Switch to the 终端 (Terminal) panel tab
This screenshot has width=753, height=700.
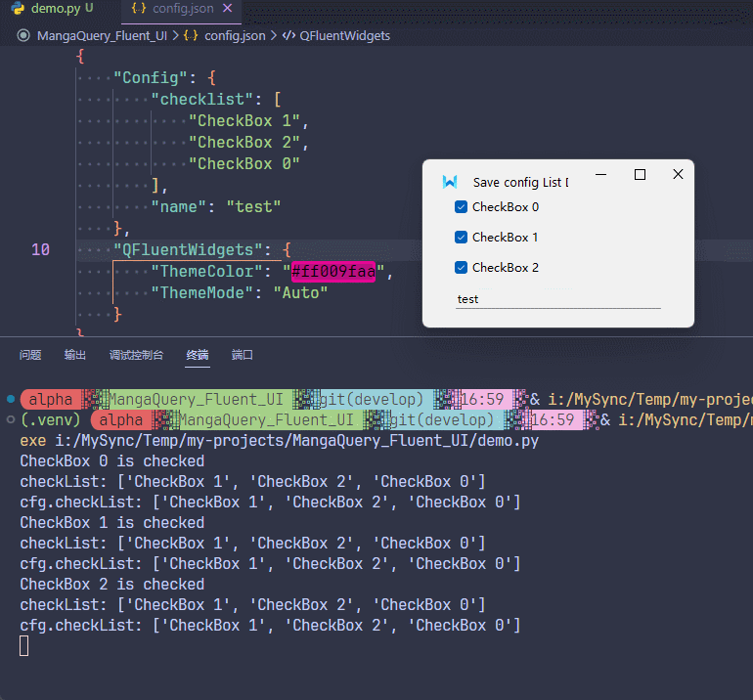[x=198, y=355]
